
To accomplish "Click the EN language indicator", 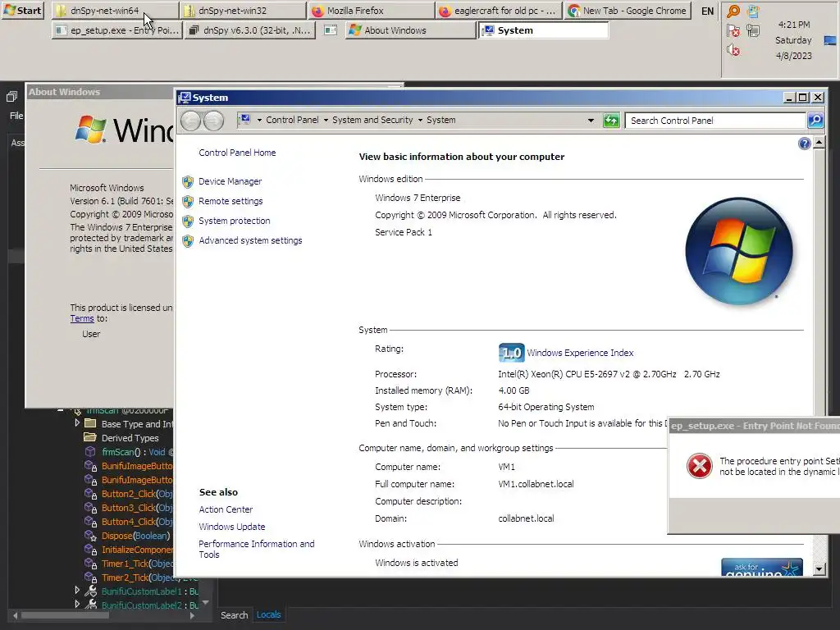I will (x=707, y=11).
